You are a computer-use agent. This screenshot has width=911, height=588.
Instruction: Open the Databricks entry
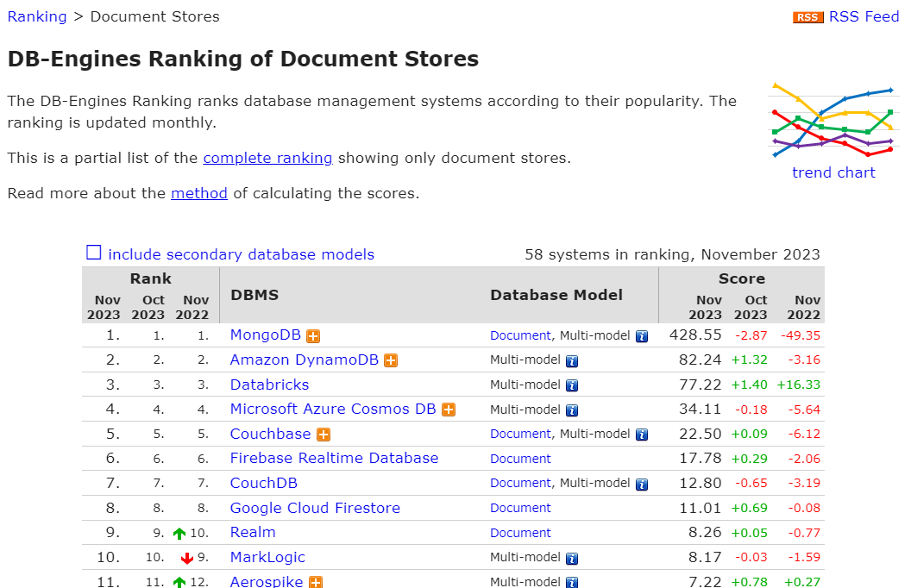[x=269, y=385]
